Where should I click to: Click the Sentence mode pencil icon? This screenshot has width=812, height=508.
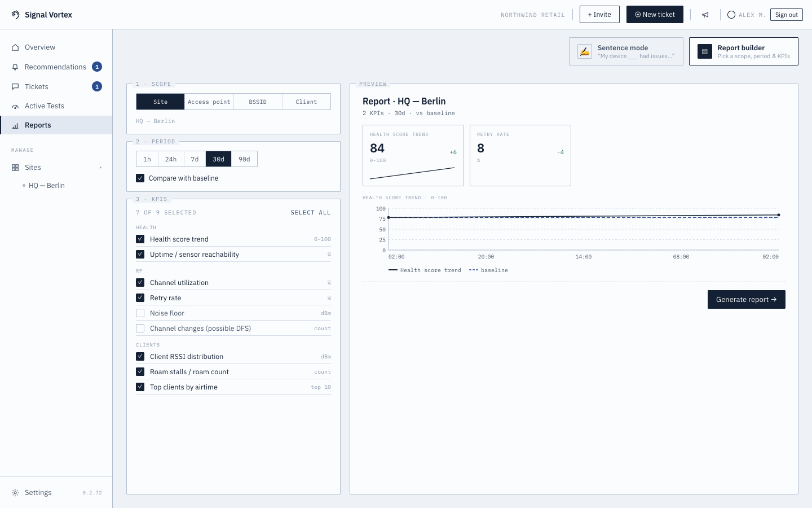(585, 51)
